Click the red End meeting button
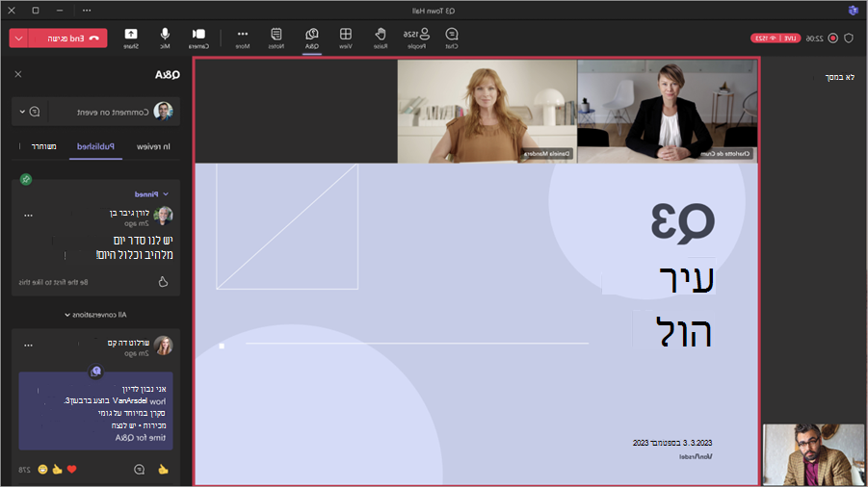The width and height of the screenshot is (868, 487). tap(67, 38)
